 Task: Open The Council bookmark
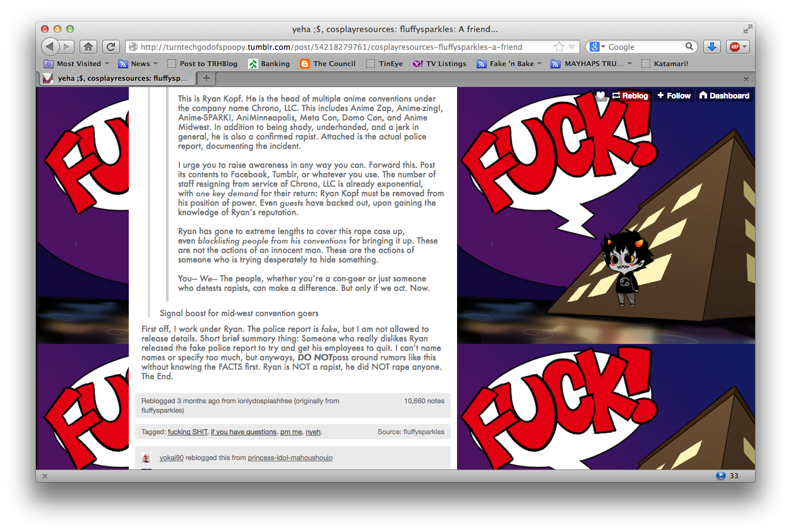(x=328, y=64)
